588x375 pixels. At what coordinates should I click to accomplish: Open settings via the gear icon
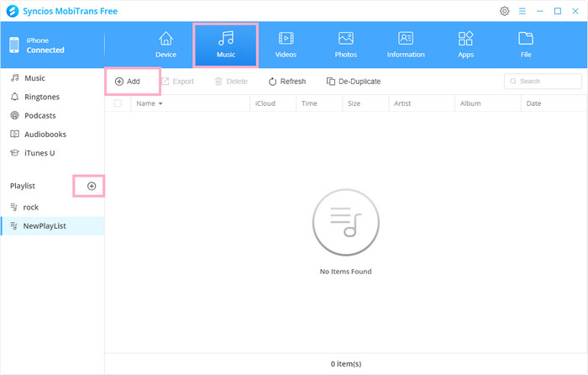(505, 11)
